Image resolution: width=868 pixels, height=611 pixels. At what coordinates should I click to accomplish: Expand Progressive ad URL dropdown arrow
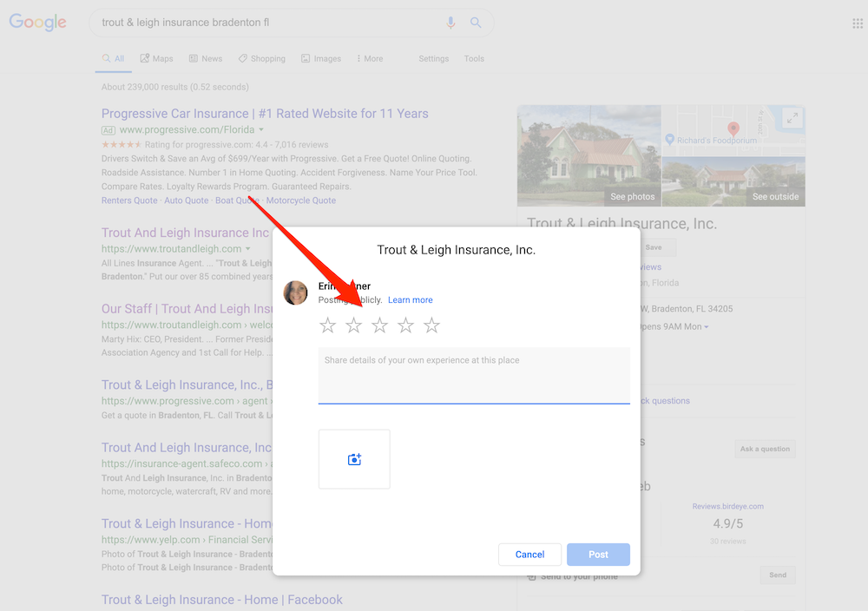tap(261, 129)
